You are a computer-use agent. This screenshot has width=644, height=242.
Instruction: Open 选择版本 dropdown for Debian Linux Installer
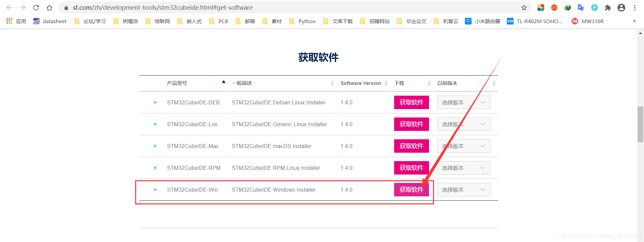point(464,102)
